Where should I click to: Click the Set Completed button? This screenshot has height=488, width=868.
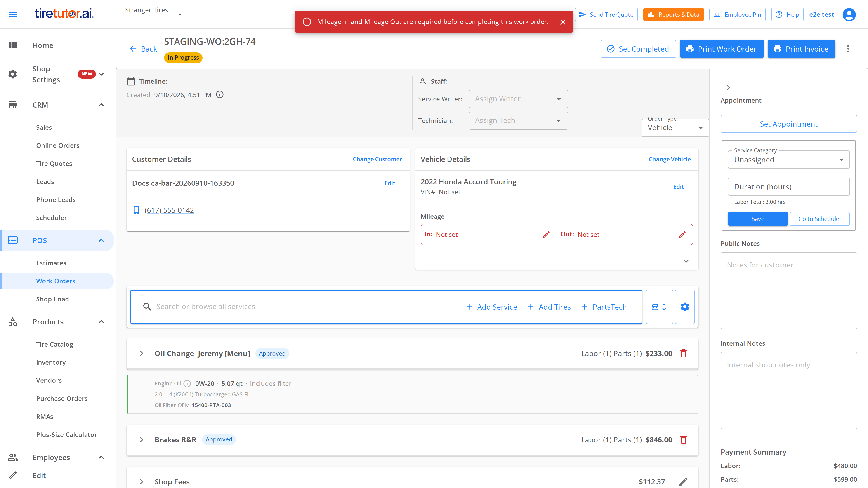coord(638,49)
